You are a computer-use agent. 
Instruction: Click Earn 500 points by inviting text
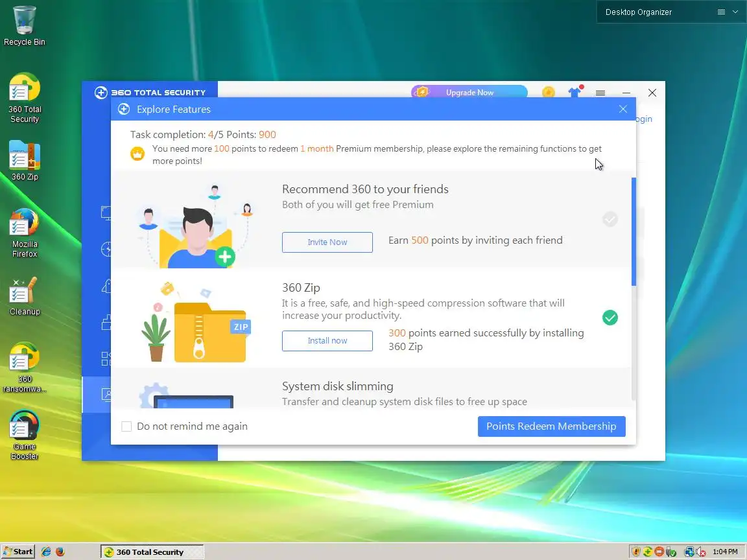click(475, 240)
